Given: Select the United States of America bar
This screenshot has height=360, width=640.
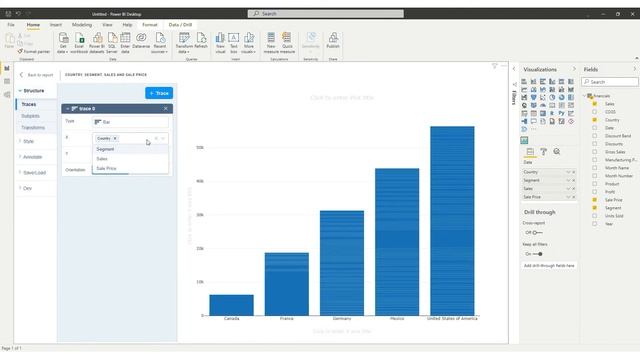Looking at the screenshot, I should tap(452, 221).
